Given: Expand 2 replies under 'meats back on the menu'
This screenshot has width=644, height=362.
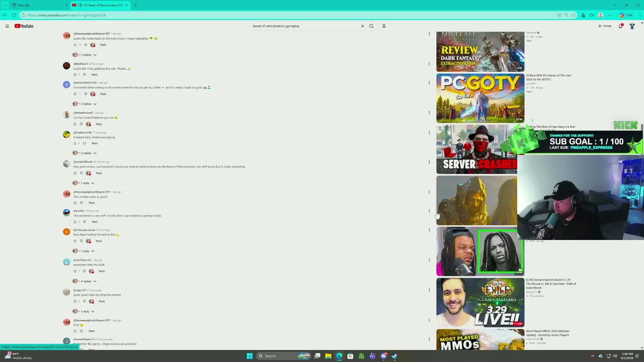Looking at the screenshot, I should pos(85,55).
